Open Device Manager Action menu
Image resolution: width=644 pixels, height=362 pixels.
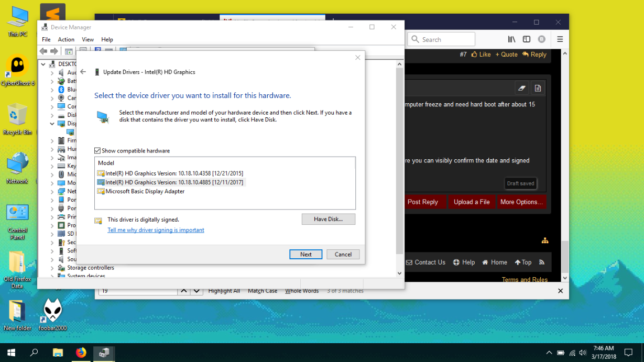pyautogui.click(x=66, y=39)
